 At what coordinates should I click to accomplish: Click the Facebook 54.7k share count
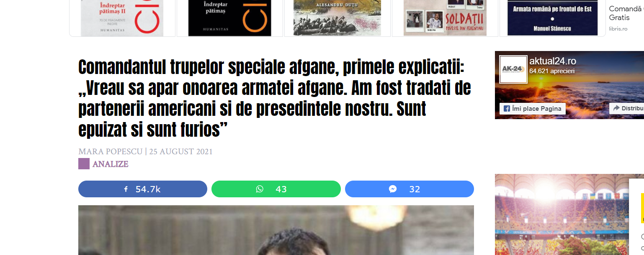[148, 189]
